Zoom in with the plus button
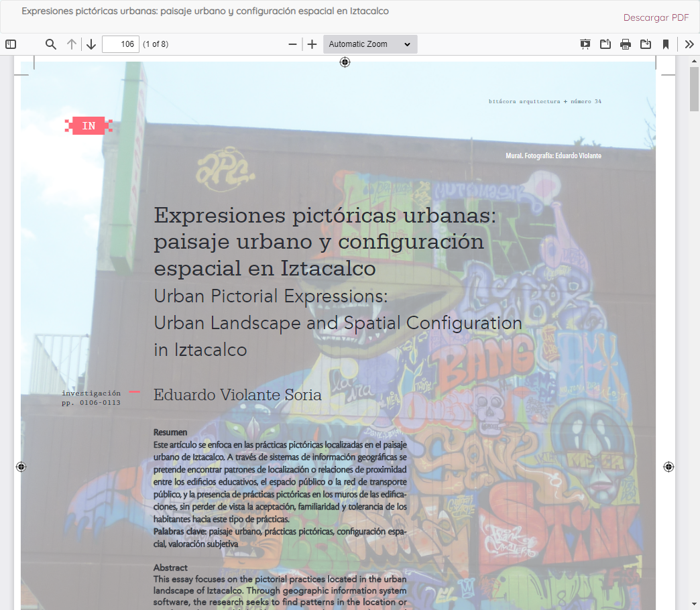700x610 pixels. tap(312, 44)
